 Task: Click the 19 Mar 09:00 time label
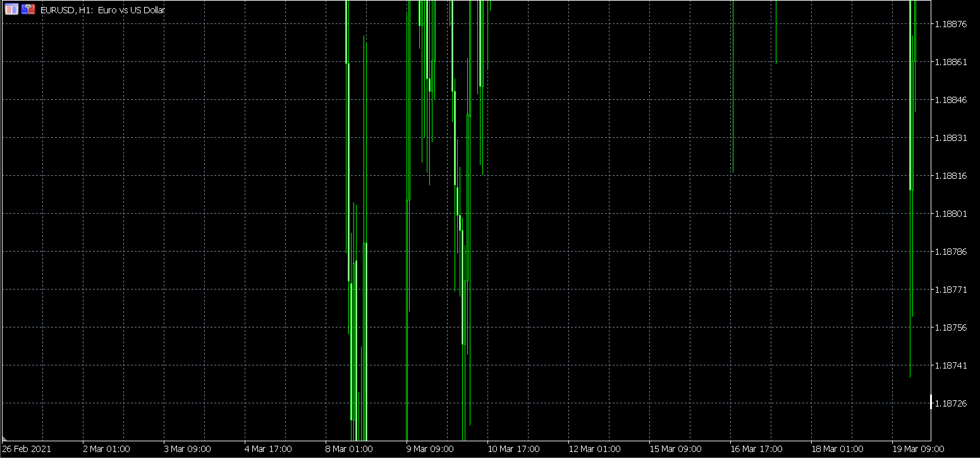(x=918, y=450)
